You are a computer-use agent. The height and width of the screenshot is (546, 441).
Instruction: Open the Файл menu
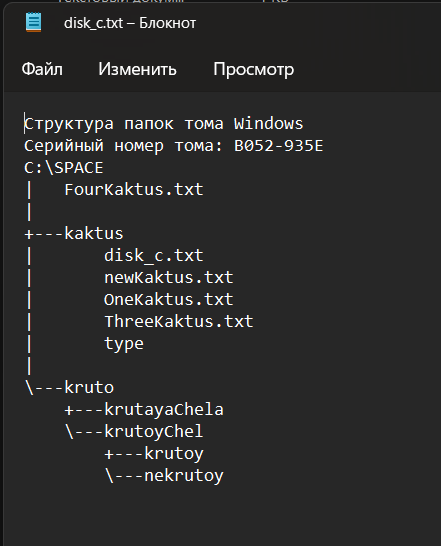(42, 69)
